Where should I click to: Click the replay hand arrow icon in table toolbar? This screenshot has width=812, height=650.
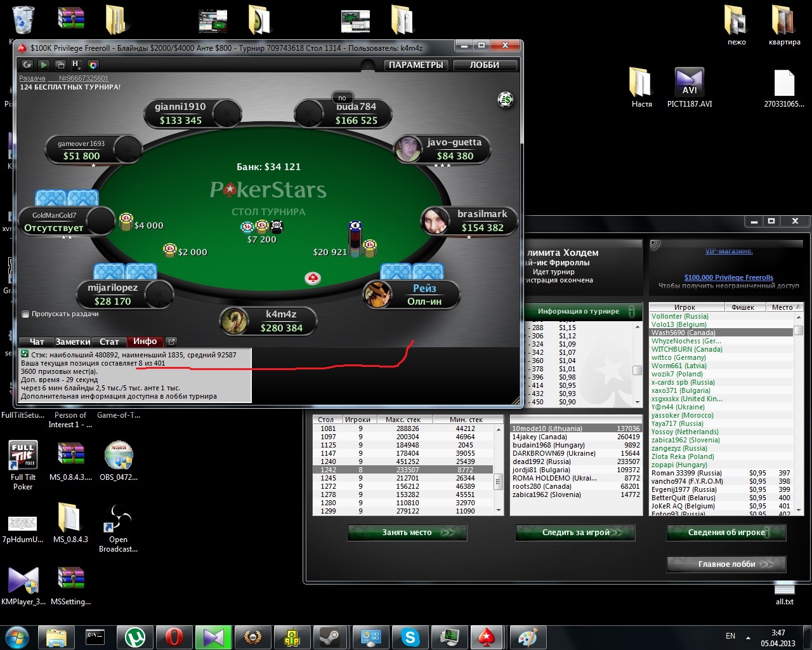[x=27, y=65]
